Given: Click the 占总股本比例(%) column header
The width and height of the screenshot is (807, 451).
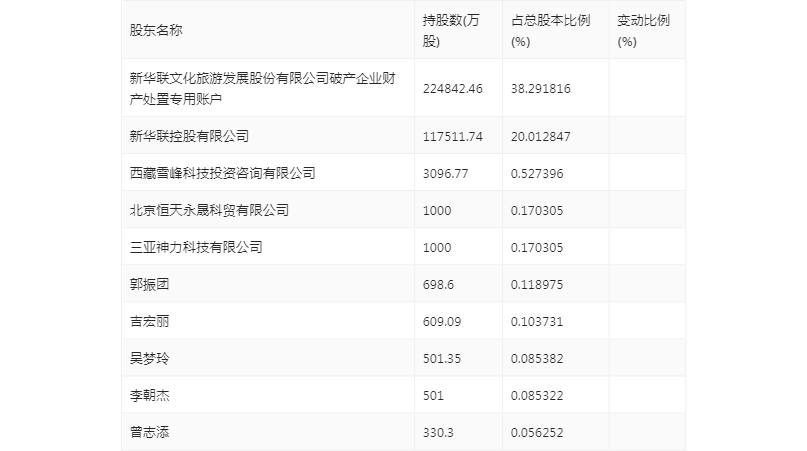Looking at the screenshot, I should [550, 30].
